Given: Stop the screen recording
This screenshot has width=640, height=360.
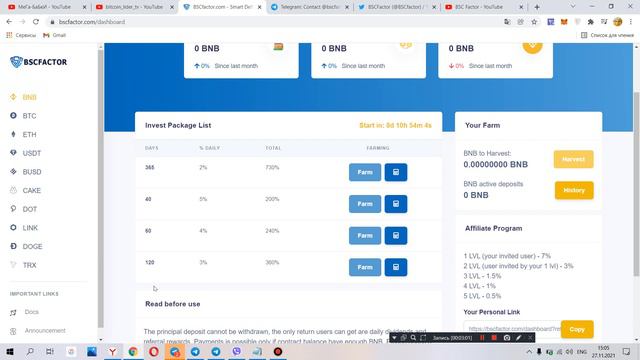Looking at the screenshot, I should coord(494,338).
